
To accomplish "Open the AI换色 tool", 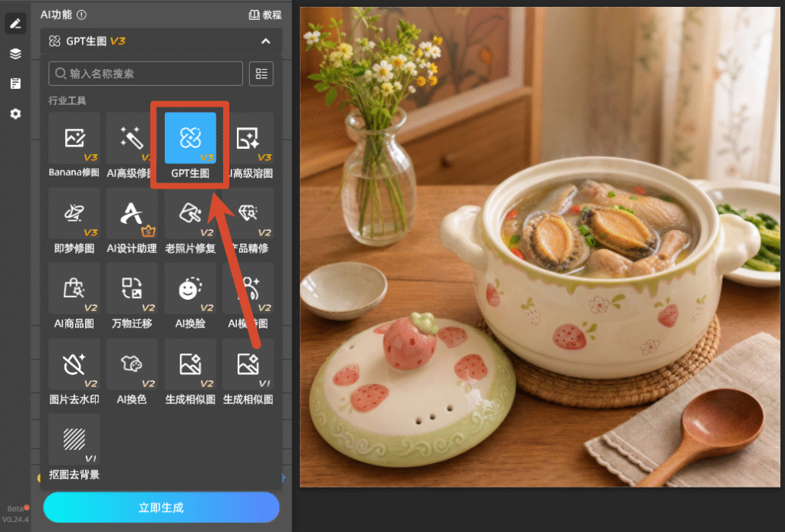I will point(132,372).
